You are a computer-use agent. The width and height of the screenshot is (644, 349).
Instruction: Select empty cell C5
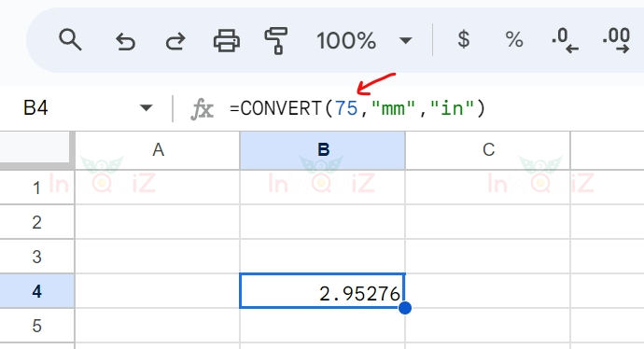pos(488,325)
